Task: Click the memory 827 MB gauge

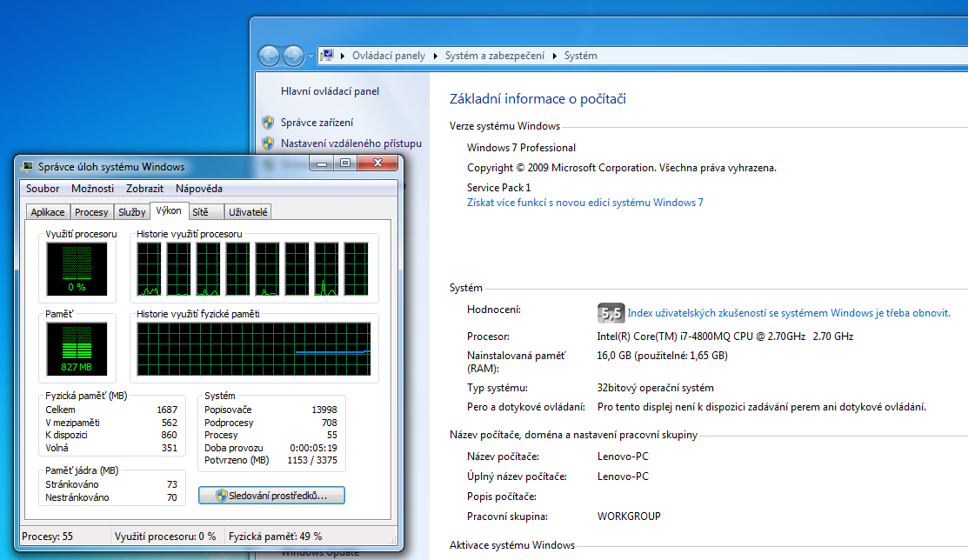Action: tap(77, 349)
